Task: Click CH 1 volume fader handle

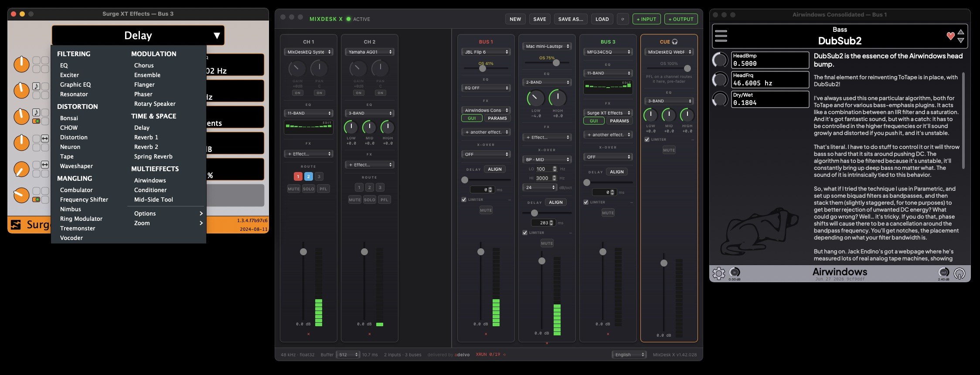Action: coord(303,252)
